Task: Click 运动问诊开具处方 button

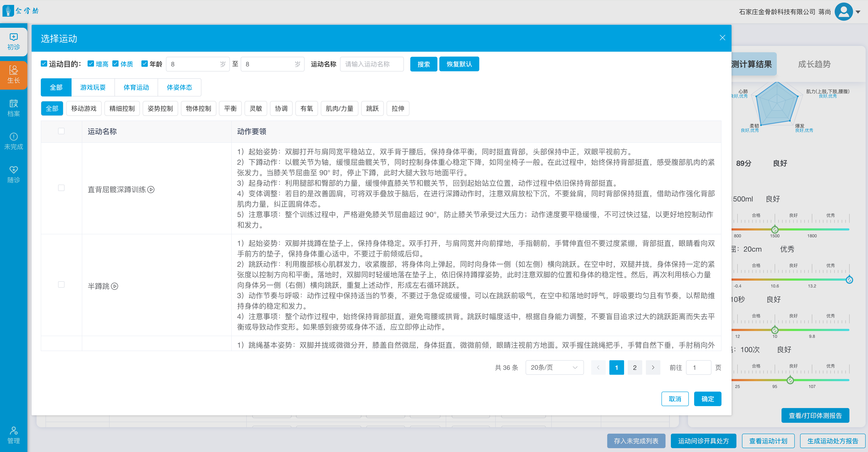Action: 704,441
